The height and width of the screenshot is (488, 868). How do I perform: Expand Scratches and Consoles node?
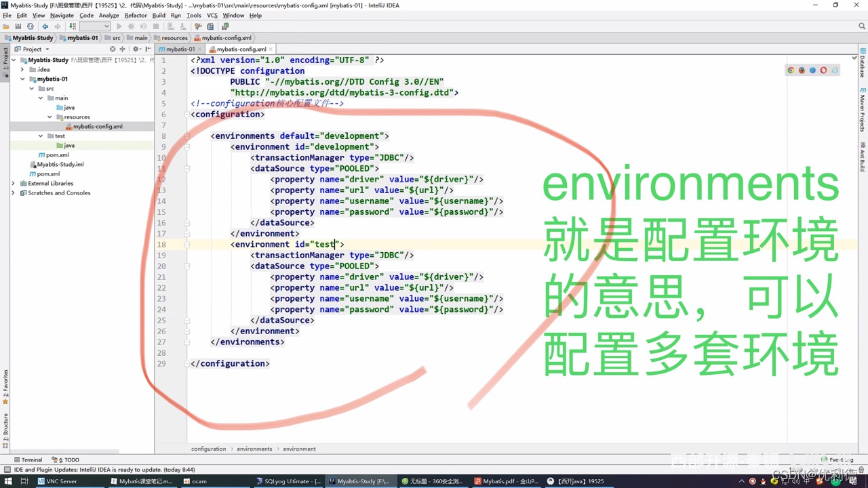tap(13, 192)
